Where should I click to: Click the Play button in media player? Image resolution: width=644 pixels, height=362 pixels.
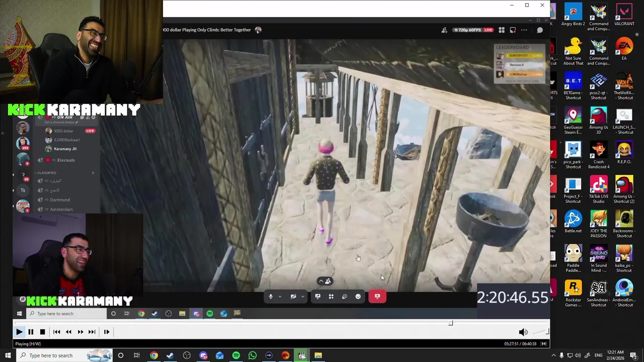click(x=19, y=332)
